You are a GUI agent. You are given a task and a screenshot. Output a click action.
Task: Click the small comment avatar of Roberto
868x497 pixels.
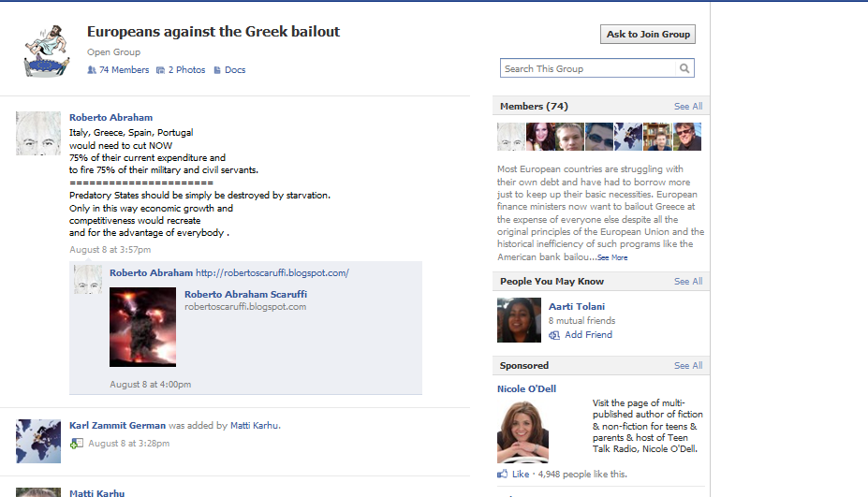pos(88,280)
